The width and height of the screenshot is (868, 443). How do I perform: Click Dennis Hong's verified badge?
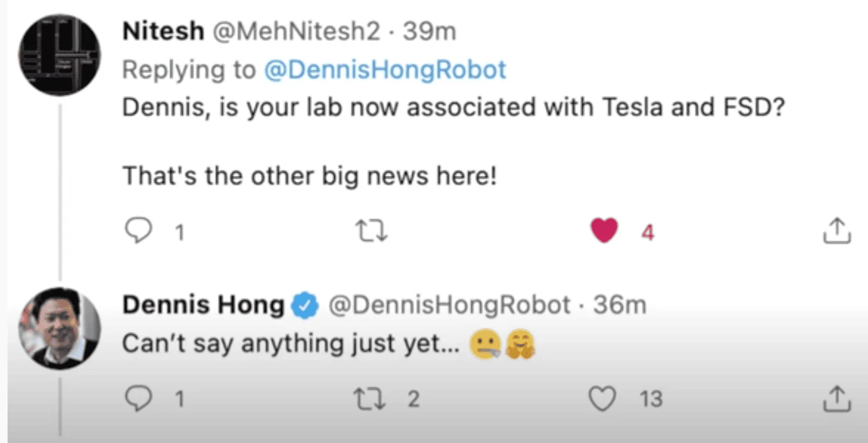305,304
